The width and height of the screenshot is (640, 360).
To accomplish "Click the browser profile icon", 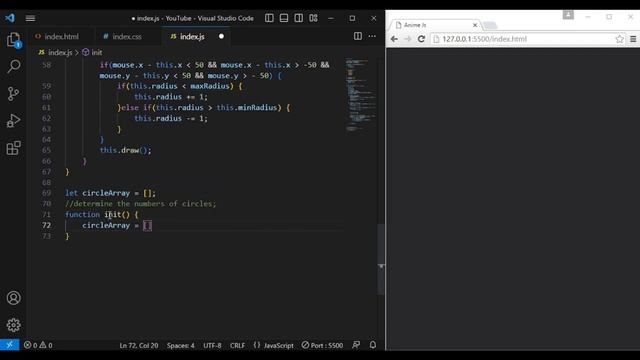I will coord(568,15).
